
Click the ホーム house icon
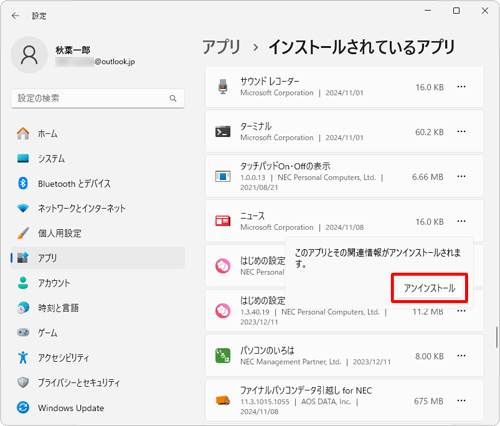[23, 133]
